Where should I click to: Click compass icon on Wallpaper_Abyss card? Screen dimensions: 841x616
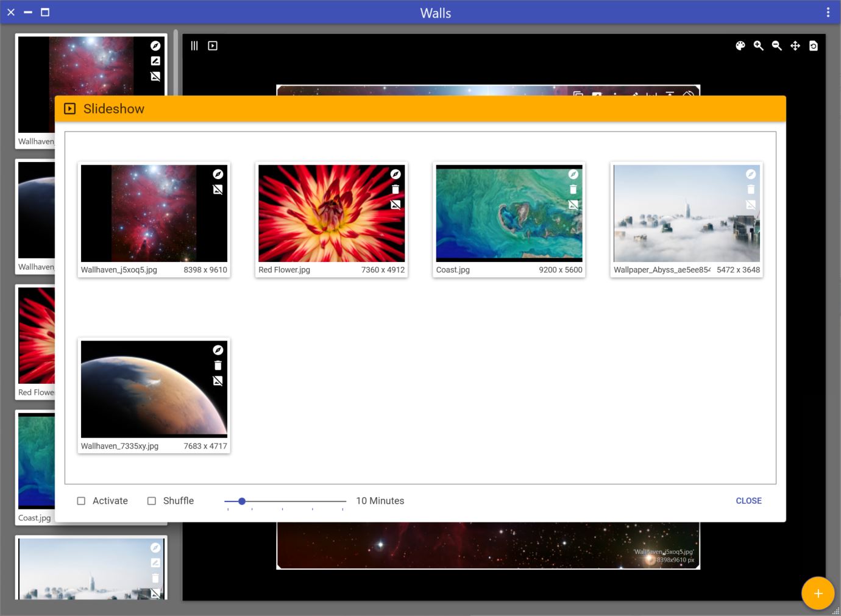[x=751, y=174]
